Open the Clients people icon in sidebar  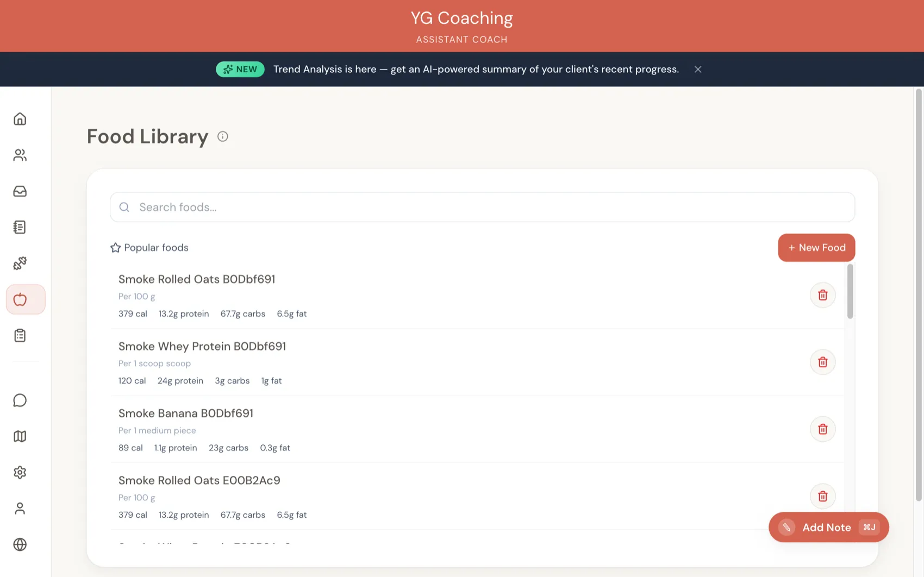click(20, 155)
